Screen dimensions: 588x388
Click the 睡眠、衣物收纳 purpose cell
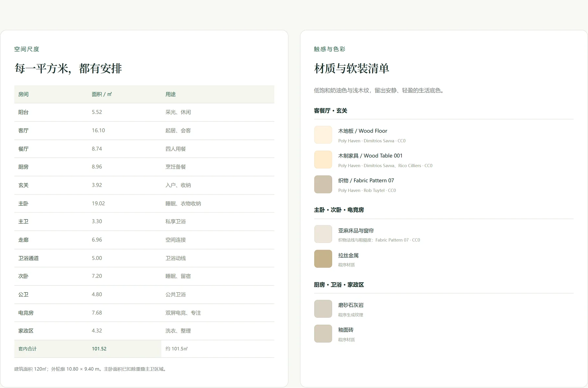click(183, 203)
